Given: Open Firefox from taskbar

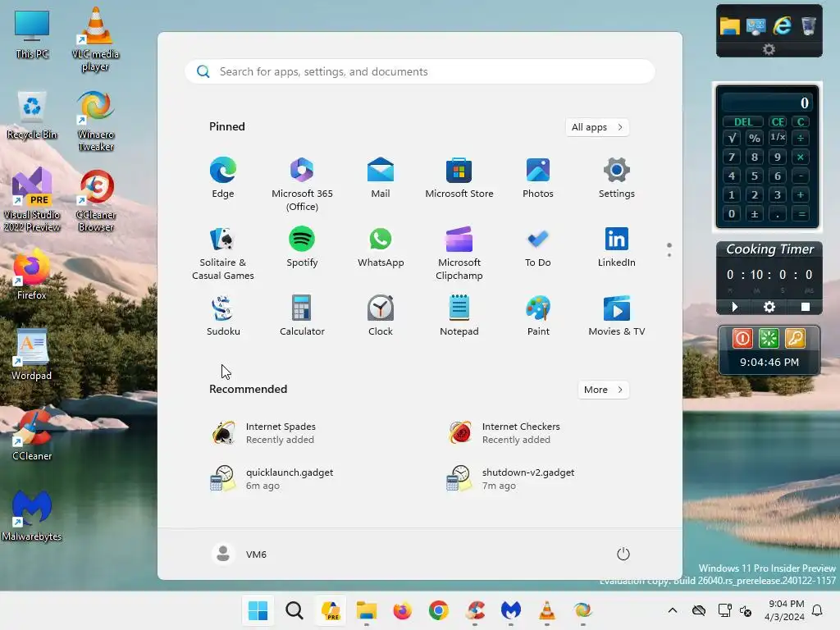Looking at the screenshot, I should point(402,610).
